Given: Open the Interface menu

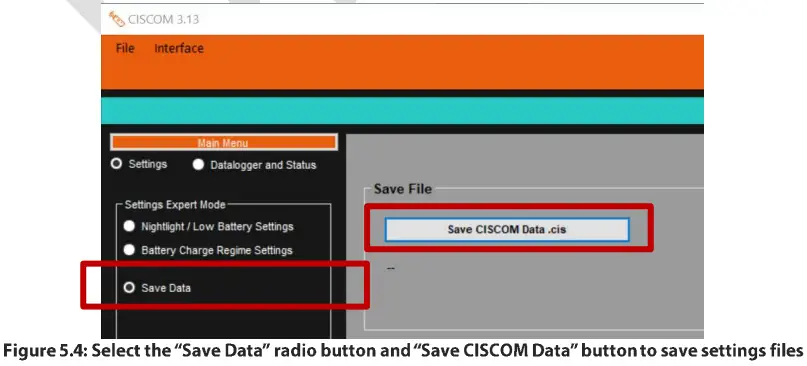Looking at the screenshot, I should click(x=179, y=48).
